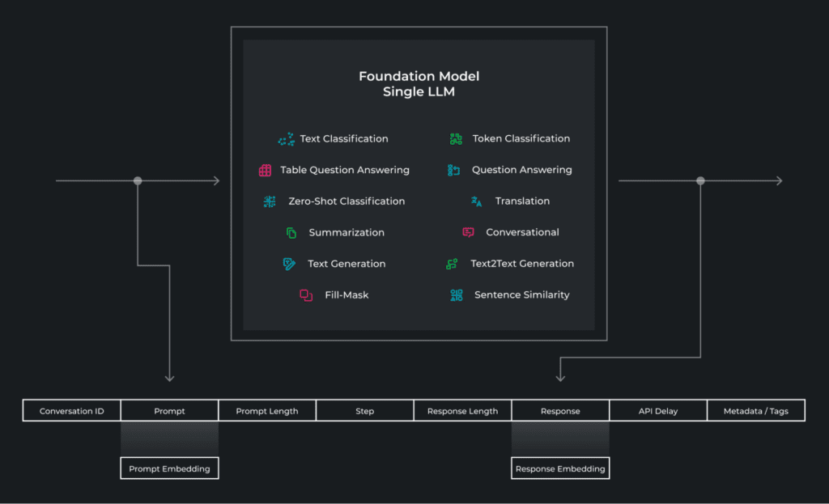Screen dimensions: 829x504
Task: Click the Conversational chat bubble icon
Action: coord(468,232)
